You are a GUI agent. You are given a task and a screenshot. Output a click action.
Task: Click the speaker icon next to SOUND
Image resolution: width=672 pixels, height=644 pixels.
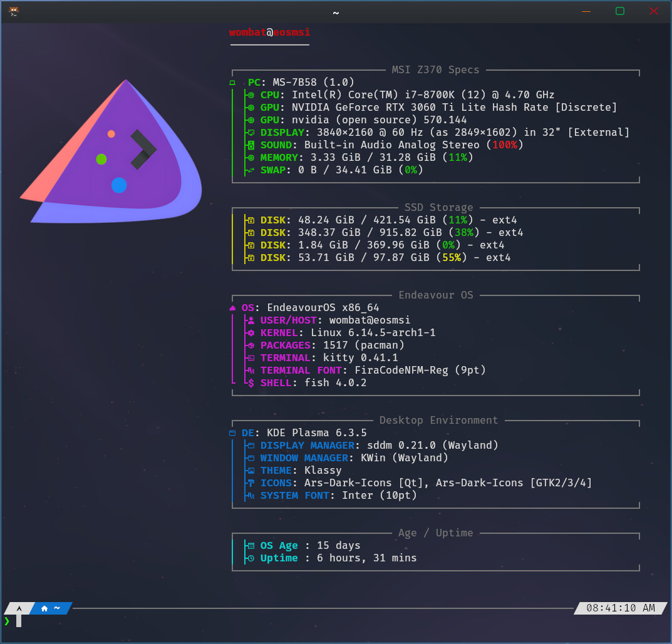coord(251,145)
